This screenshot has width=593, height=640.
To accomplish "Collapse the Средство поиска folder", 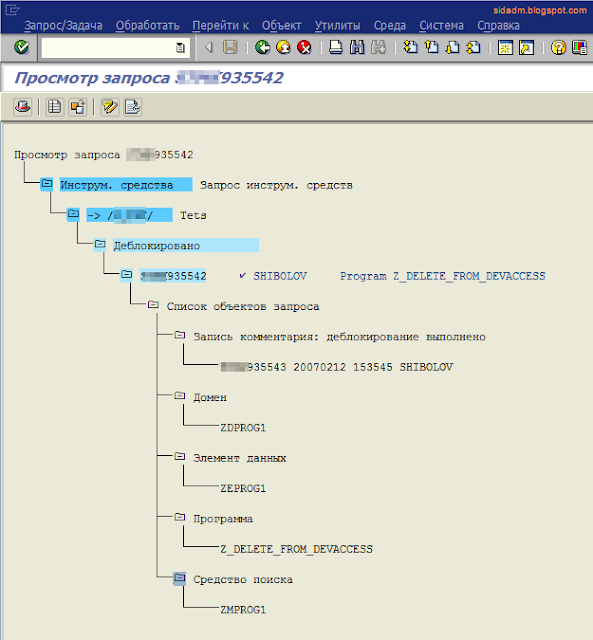I will pos(179,578).
